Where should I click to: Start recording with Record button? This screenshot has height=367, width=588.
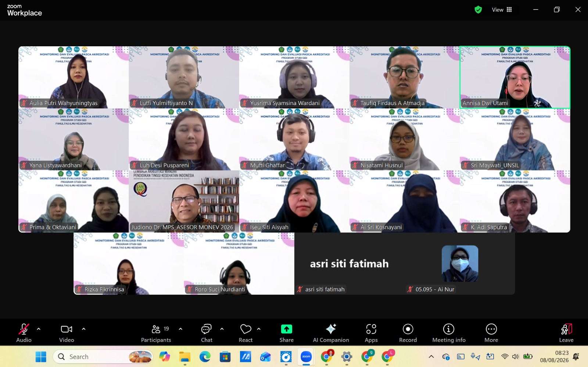408,334
